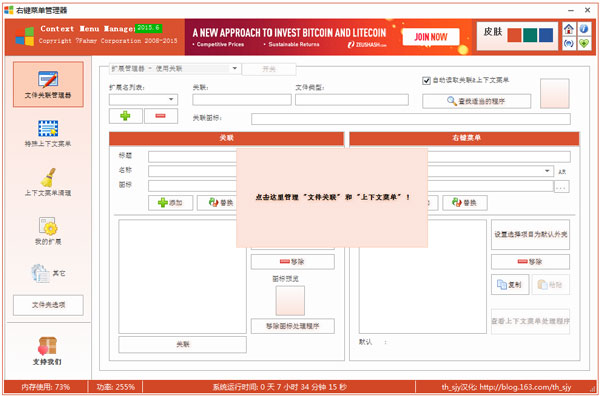Open 特殊上下文菜单 in the sidebar
The height and width of the screenshot is (396, 600).
coord(48,134)
